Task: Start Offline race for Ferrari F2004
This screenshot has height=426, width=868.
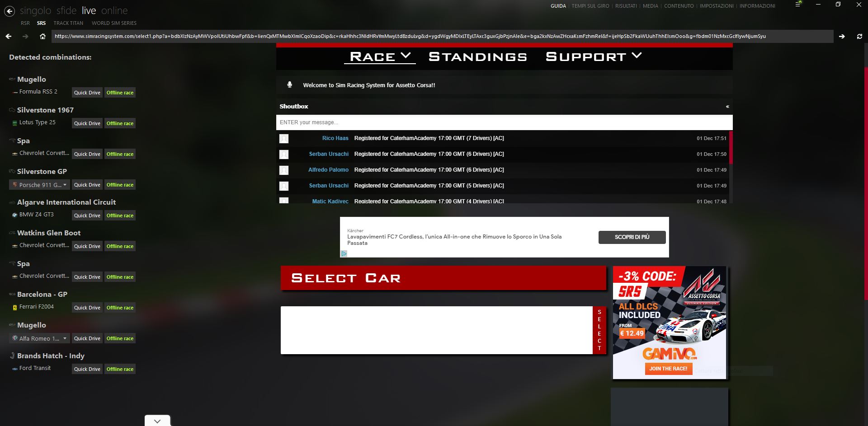Action: [120, 308]
